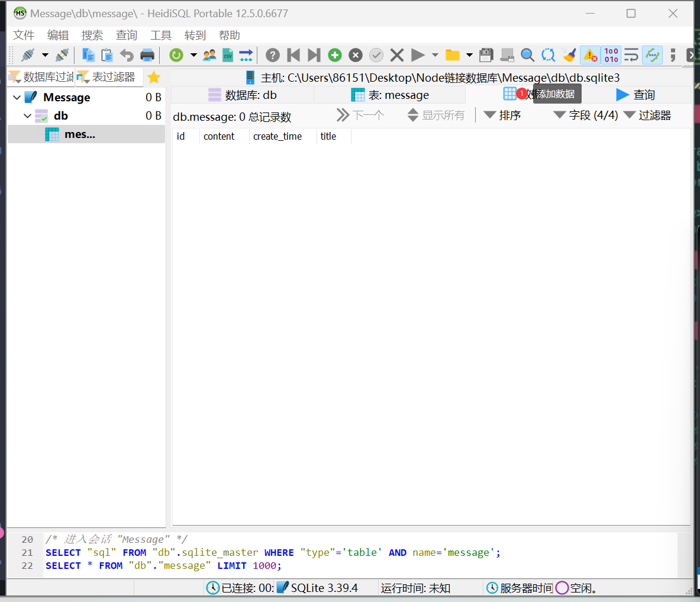
Task: Click the save to snippets icon
Action: click(507, 56)
